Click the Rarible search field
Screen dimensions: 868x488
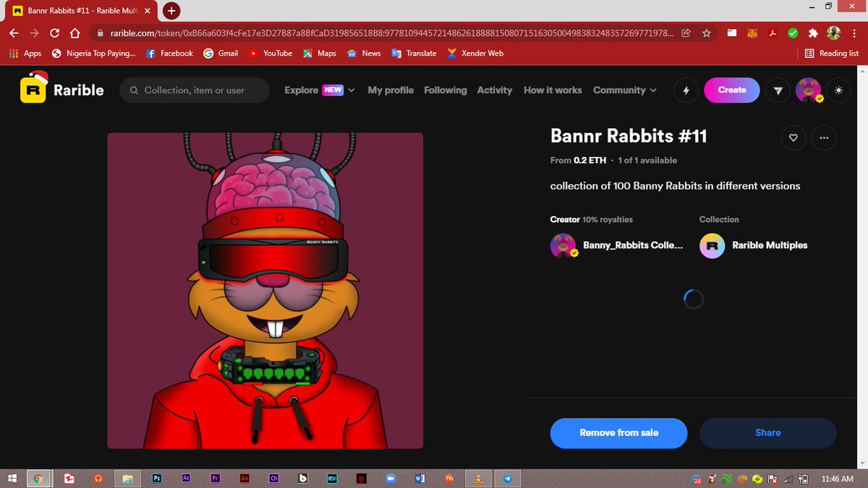[194, 90]
